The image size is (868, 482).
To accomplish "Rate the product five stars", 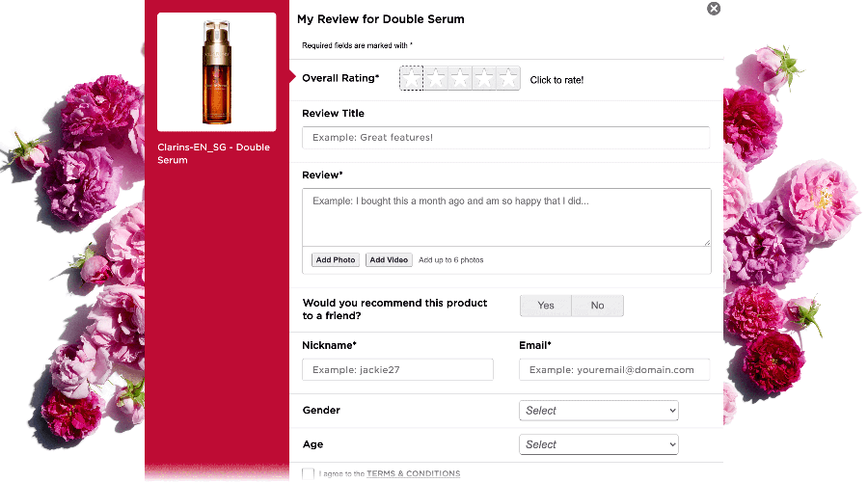I will pos(508,79).
